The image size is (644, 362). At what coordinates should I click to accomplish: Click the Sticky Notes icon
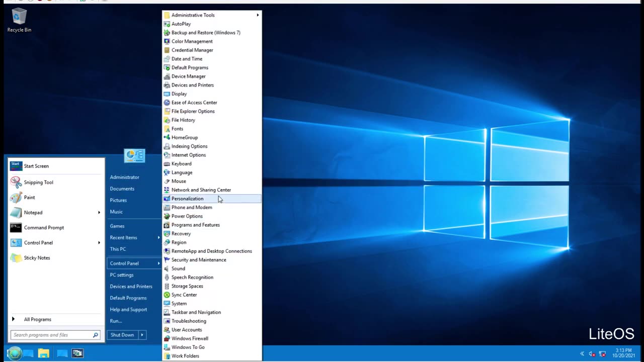coord(16,258)
